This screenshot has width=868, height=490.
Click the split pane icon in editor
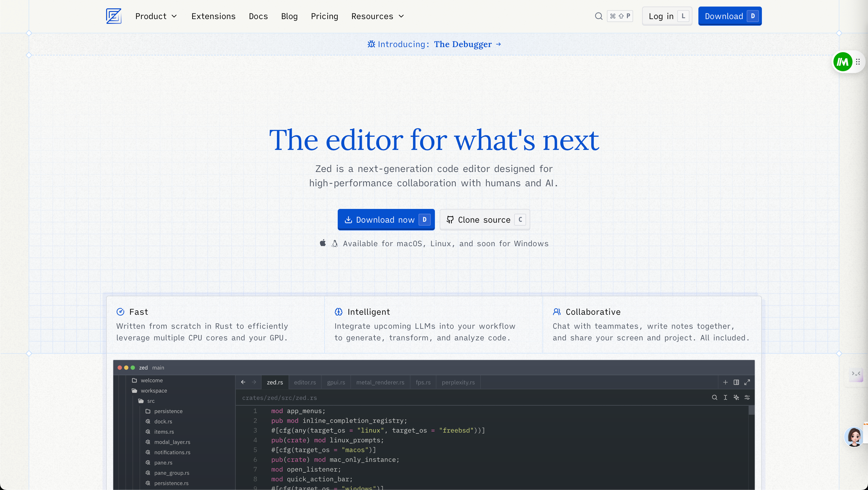(x=736, y=382)
